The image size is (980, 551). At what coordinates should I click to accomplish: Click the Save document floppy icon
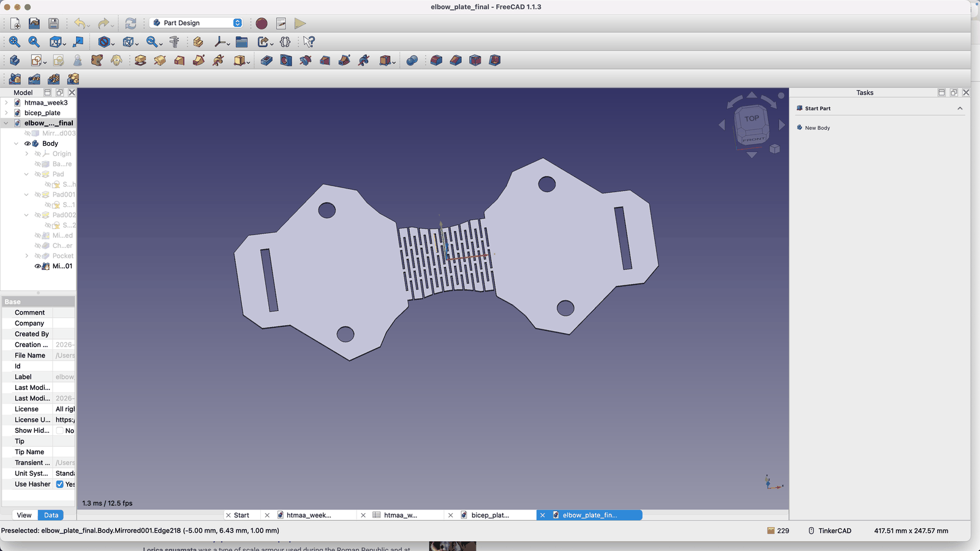(x=54, y=23)
